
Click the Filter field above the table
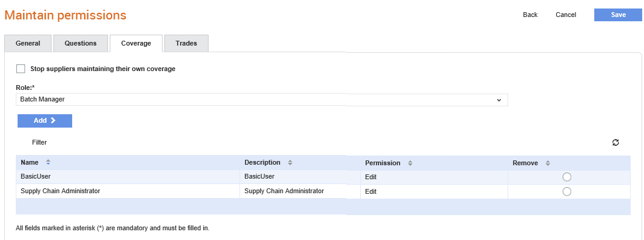coord(39,142)
